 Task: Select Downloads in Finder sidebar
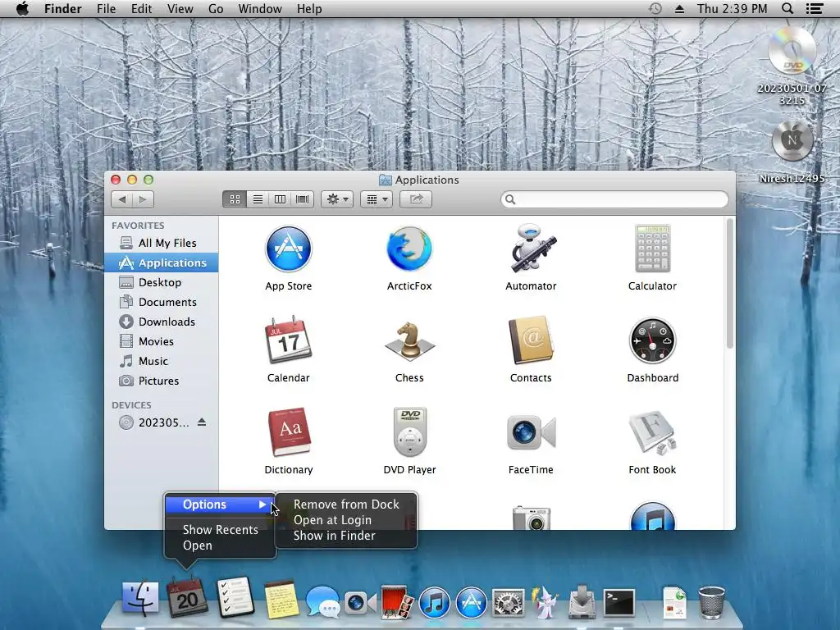tap(162, 322)
